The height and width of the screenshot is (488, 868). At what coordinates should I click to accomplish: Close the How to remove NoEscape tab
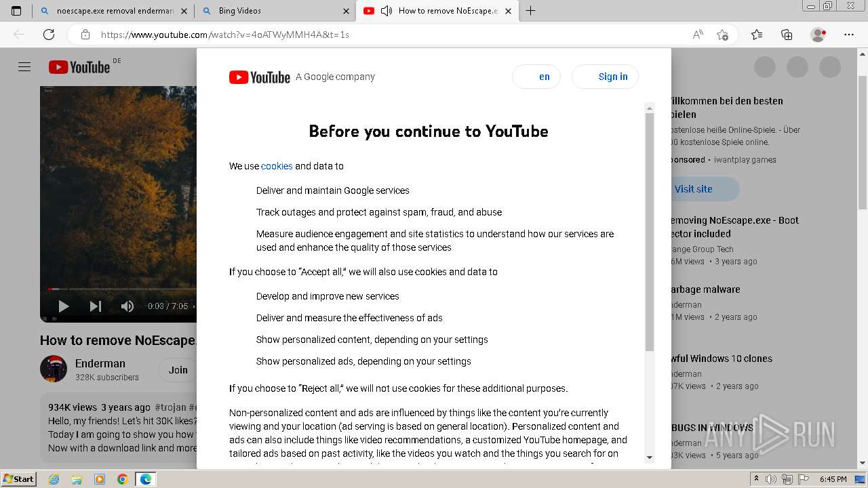pyautogui.click(x=509, y=11)
